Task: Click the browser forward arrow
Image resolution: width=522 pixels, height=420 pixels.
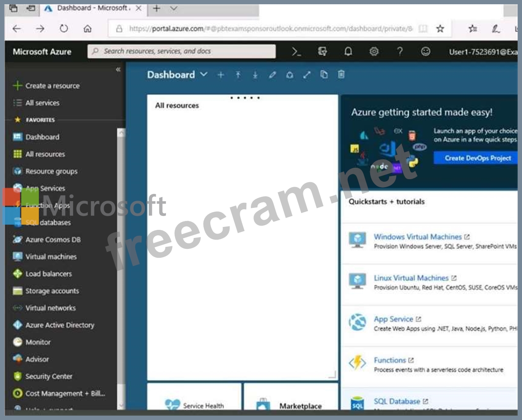Action: (x=40, y=28)
